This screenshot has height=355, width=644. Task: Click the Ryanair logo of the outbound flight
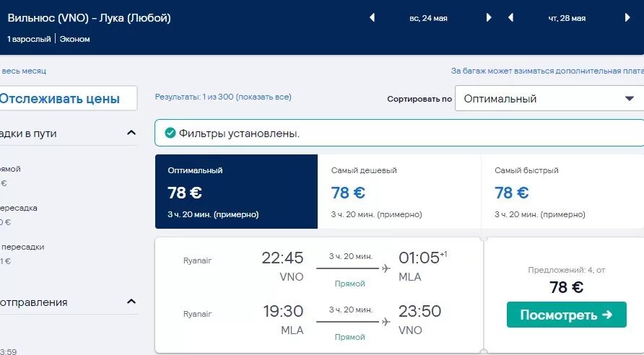(x=197, y=260)
